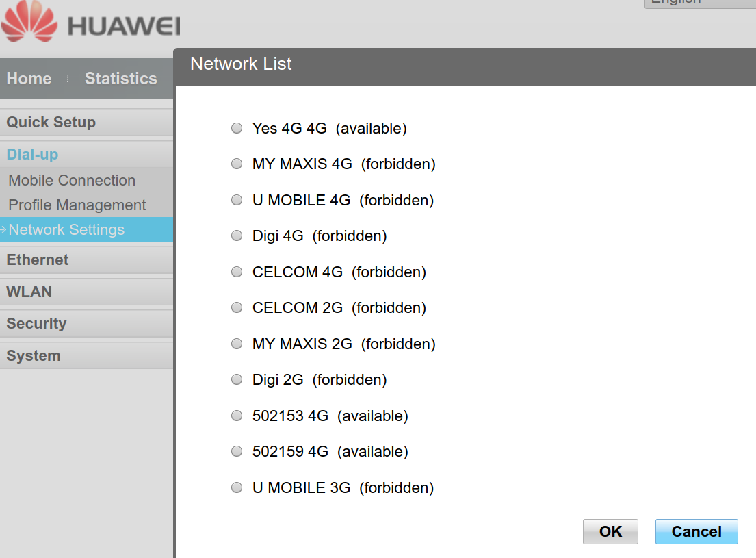Open the Home tab
This screenshot has width=756, height=558.
tap(29, 79)
